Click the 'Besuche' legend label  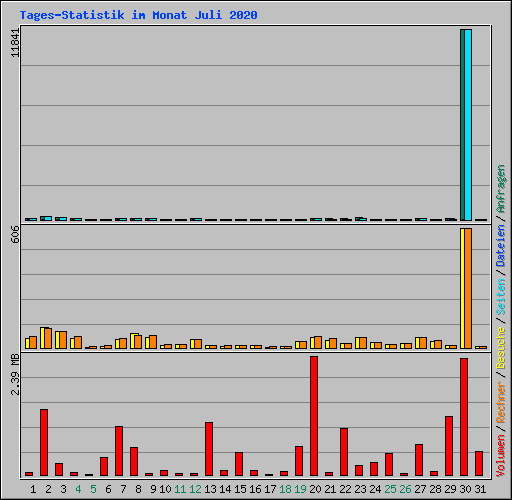pos(501,348)
